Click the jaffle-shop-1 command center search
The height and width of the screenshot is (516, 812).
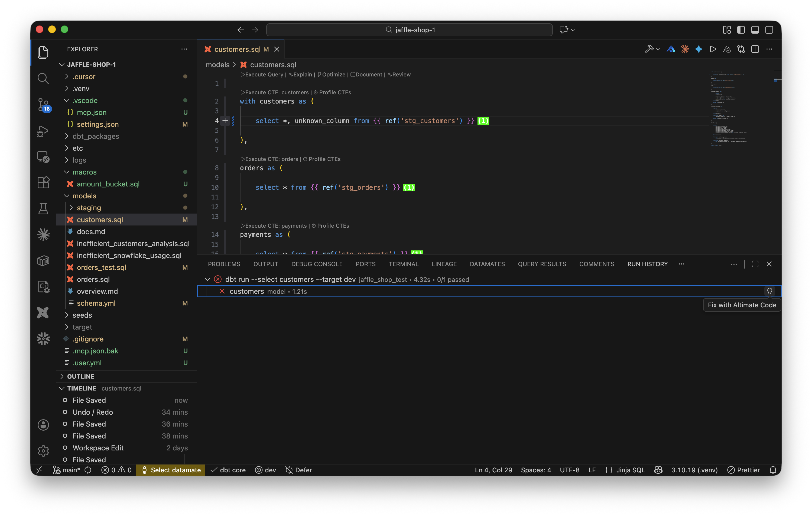[409, 30]
